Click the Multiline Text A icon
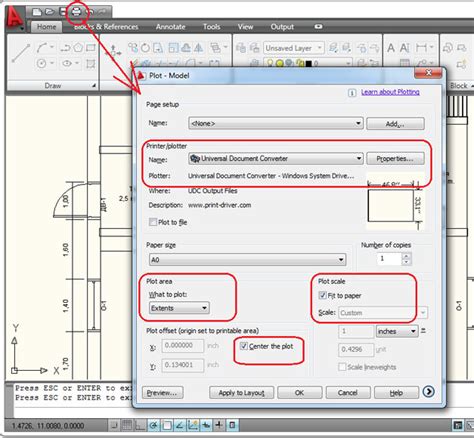The image size is (474, 438). pyautogui.click(x=391, y=48)
